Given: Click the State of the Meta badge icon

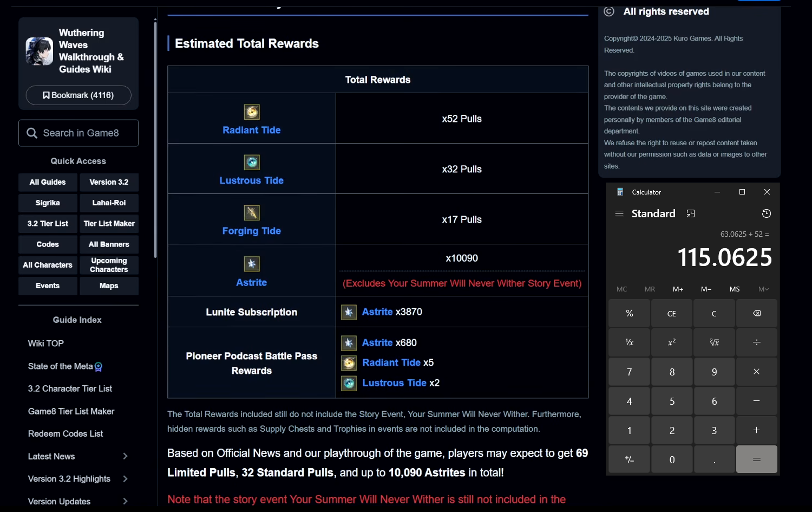Looking at the screenshot, I should (99, 367).
